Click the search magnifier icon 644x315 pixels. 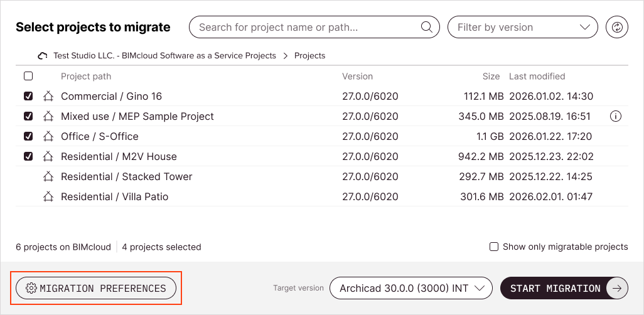pos(427,27)
